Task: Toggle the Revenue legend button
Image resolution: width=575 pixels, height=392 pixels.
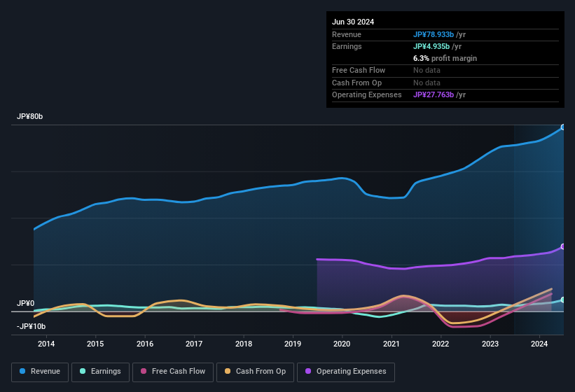Action: click(40, 372)
